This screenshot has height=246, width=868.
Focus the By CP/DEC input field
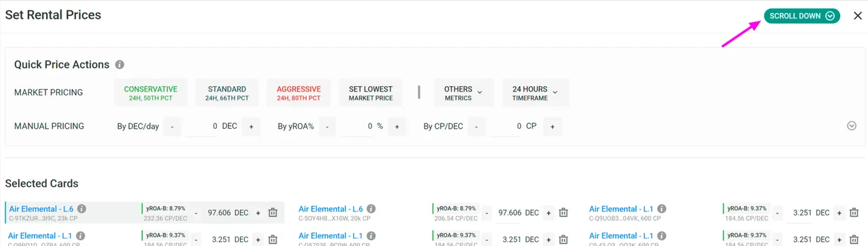coord(505,127)
